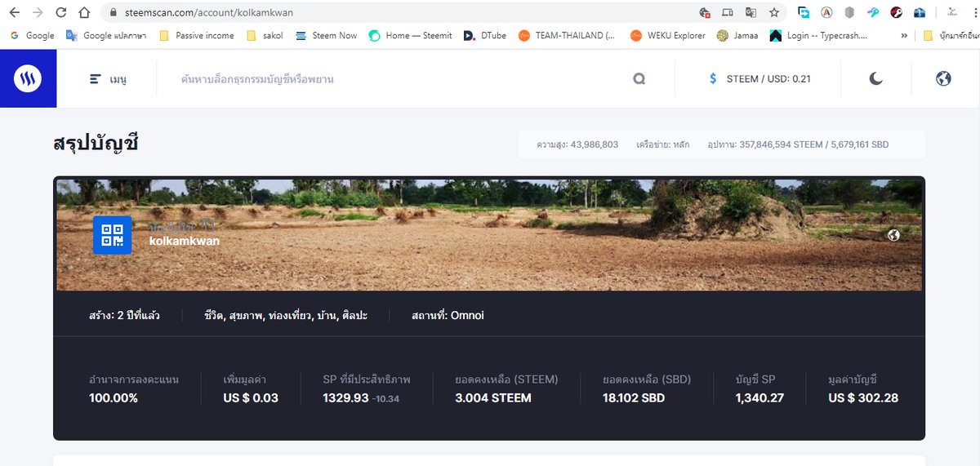Open the Google bookmark
The image size is (980, 466).
click(x=32, y=36)
